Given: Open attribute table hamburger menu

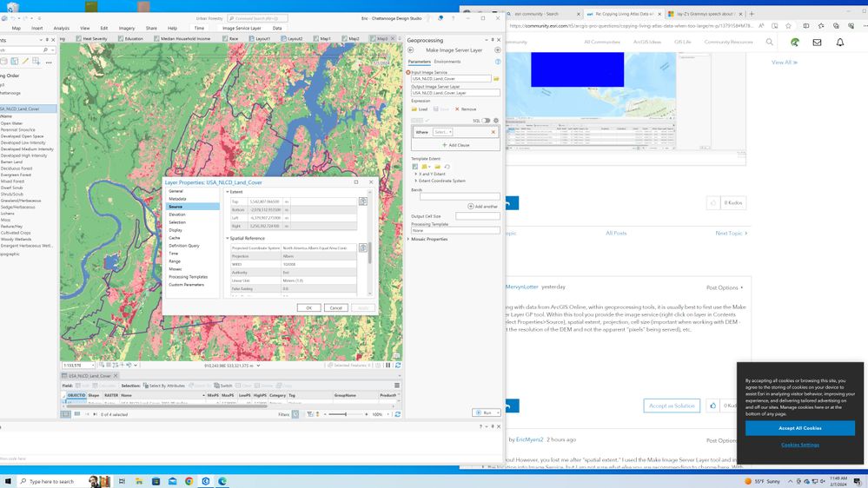Looking at the screenshot, I should (x=397, y=385).
